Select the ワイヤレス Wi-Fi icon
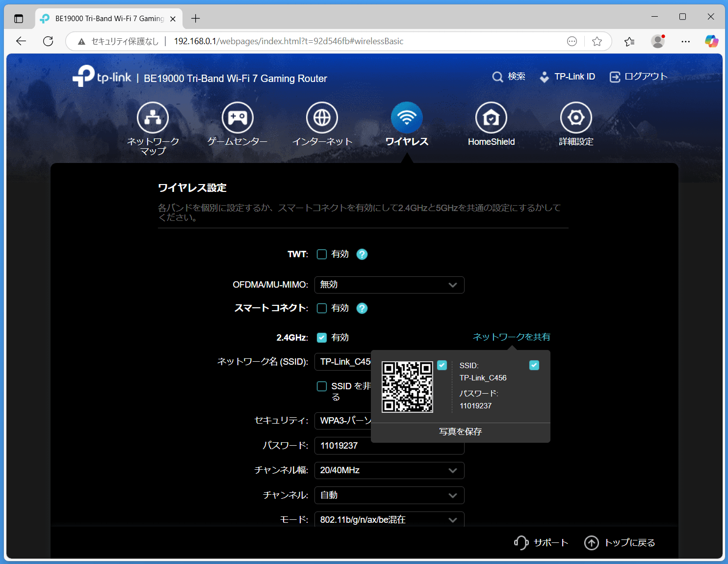 [407, 117]
